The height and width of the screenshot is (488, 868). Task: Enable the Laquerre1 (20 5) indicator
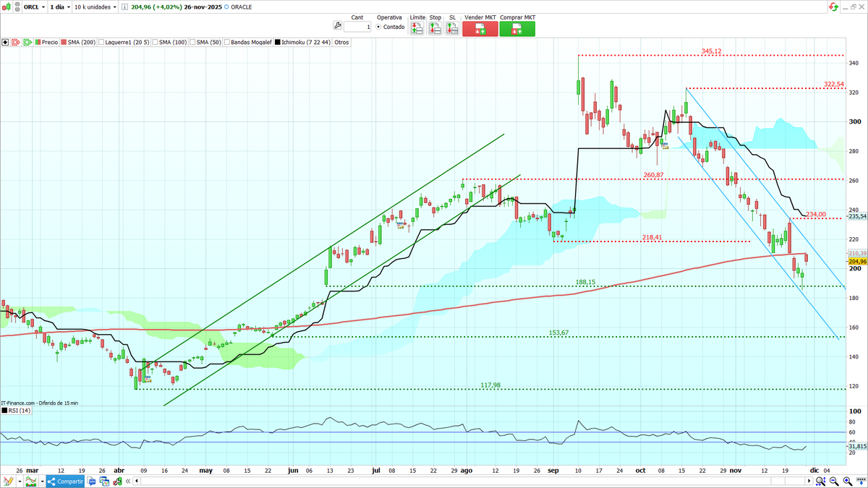coord(101,42)
